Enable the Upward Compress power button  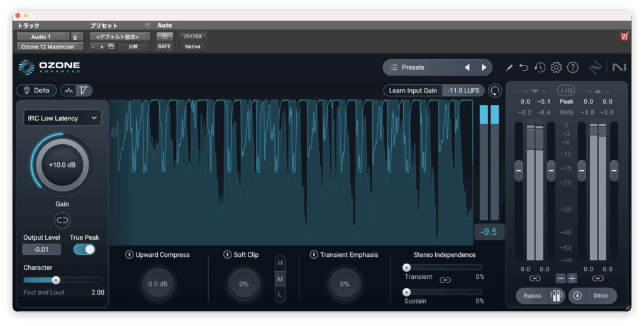(x=129, y=255)
